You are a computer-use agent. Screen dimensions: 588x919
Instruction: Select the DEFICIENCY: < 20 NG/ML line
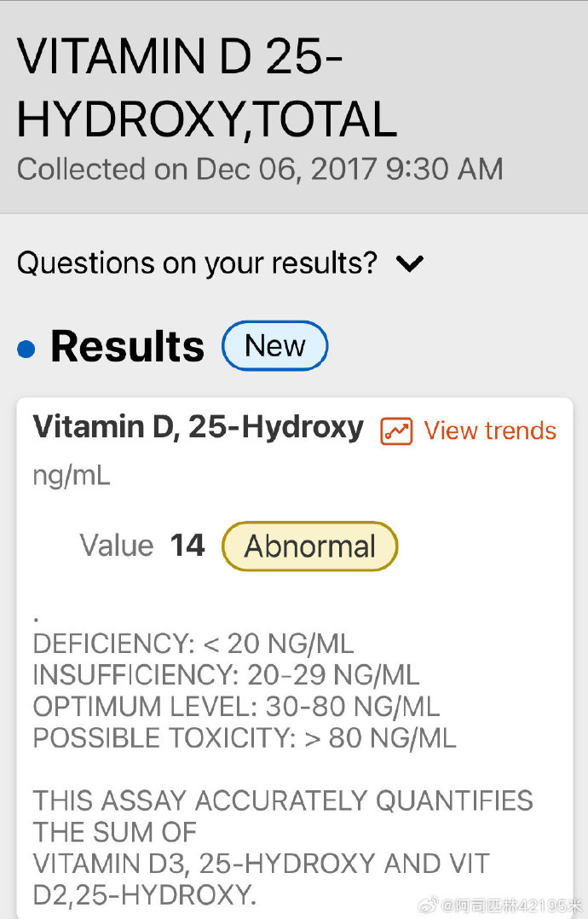click(193, 644)
